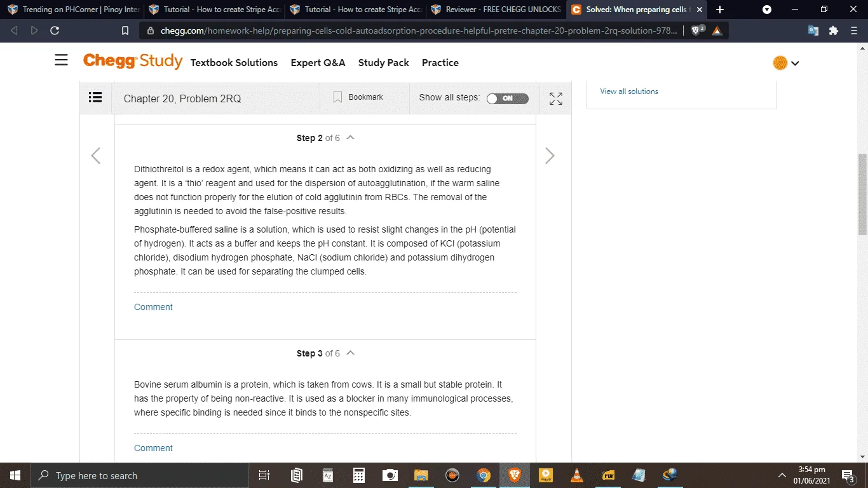Close the active Chegg Solved tab
This screenshot has width=868, height=488.
tap(700, 10)
